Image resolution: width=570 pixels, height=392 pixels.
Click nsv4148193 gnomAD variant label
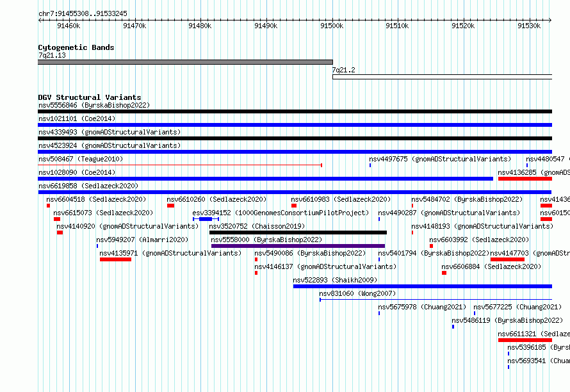482,226
